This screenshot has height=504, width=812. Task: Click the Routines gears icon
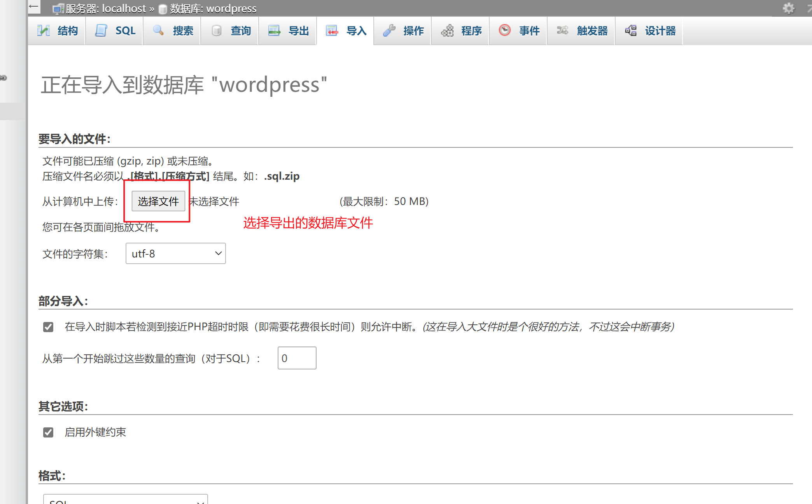point(447,30)
